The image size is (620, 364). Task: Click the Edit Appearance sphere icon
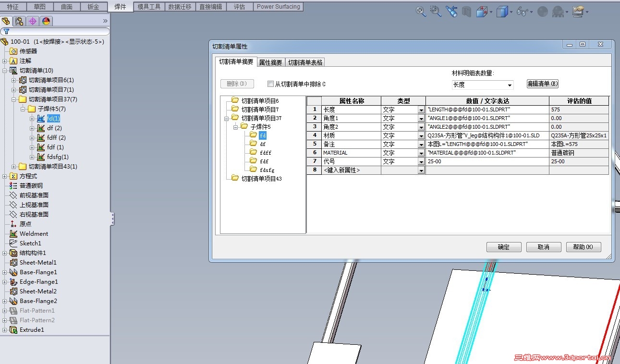543,12
